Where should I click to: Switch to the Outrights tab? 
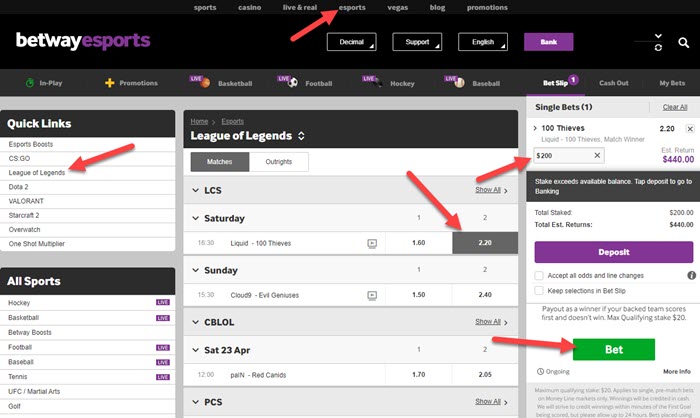click(279, 162)
